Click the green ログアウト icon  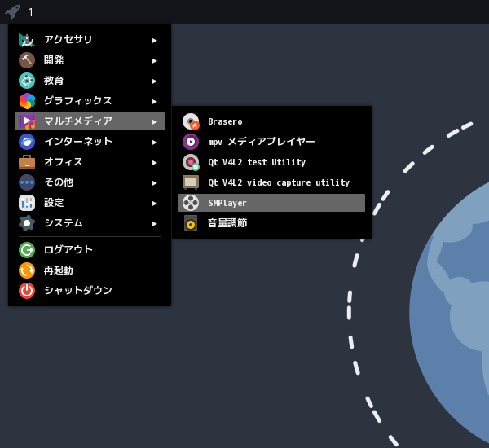[27, 250]
